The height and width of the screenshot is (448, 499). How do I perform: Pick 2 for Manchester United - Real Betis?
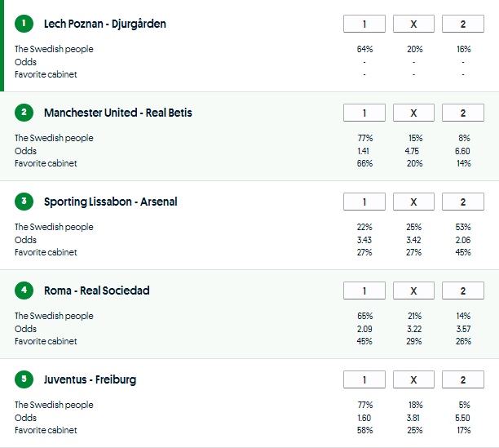point(462,113)
